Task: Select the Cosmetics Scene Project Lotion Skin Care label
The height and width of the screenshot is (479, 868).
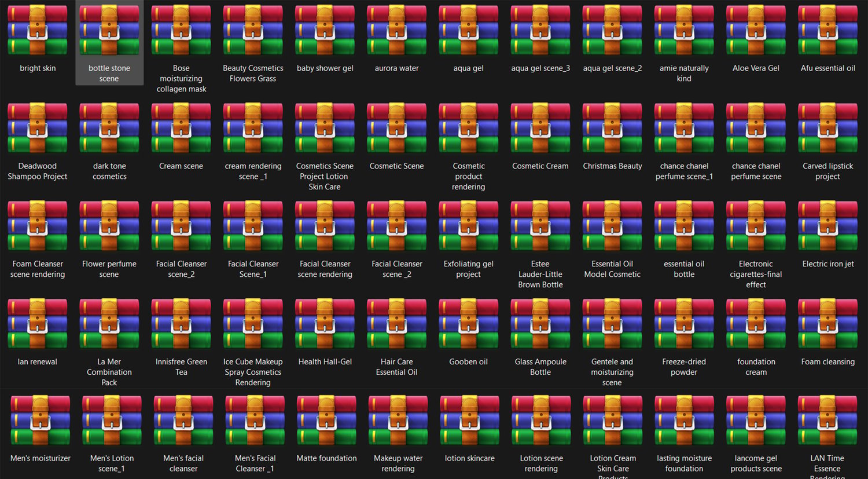Action: [x=325, y=177]
